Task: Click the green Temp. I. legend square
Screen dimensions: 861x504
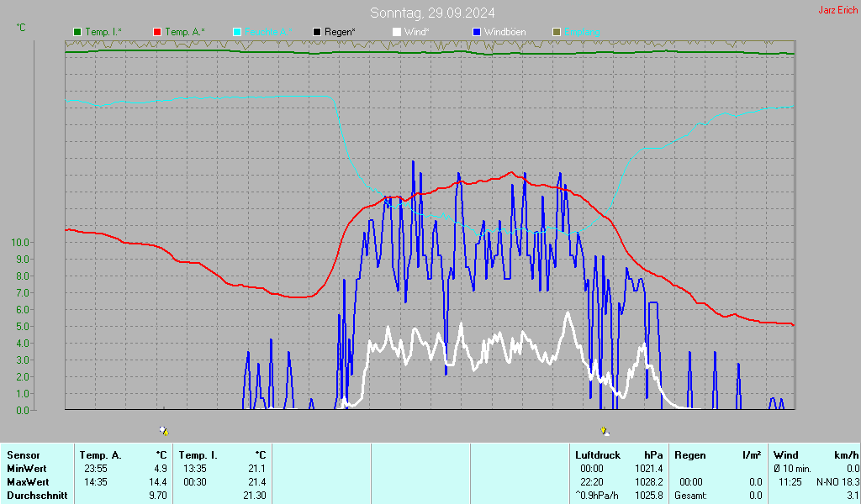Action: [77, 32]
